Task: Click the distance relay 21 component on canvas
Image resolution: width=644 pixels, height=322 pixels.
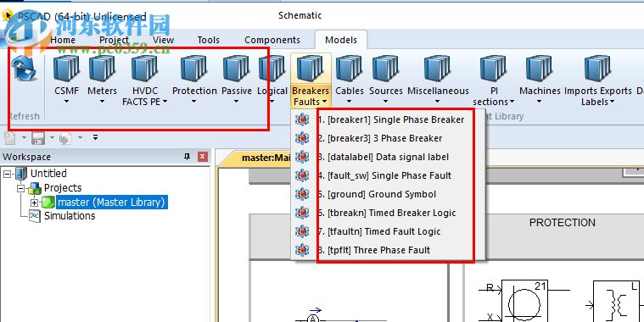Action: 524,301
